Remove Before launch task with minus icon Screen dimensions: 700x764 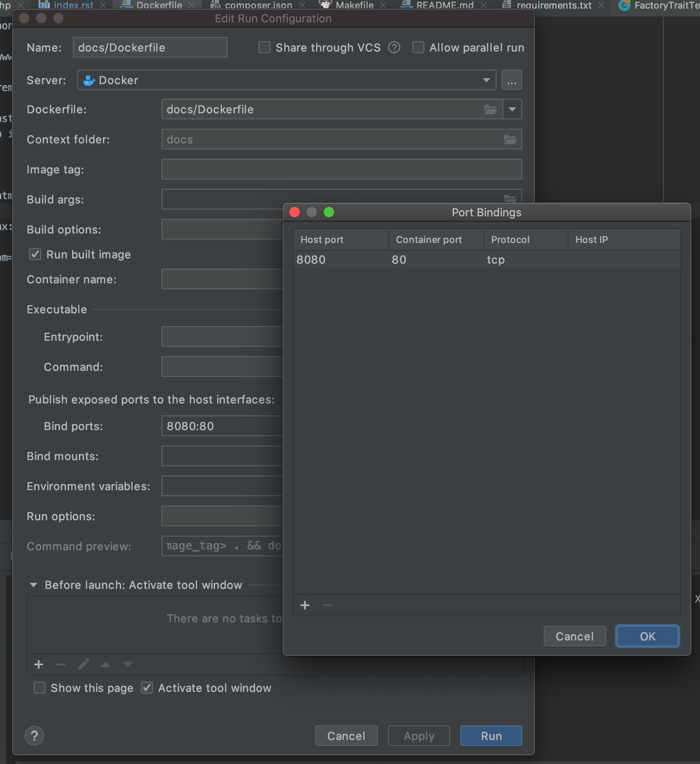tap(61, 664)
